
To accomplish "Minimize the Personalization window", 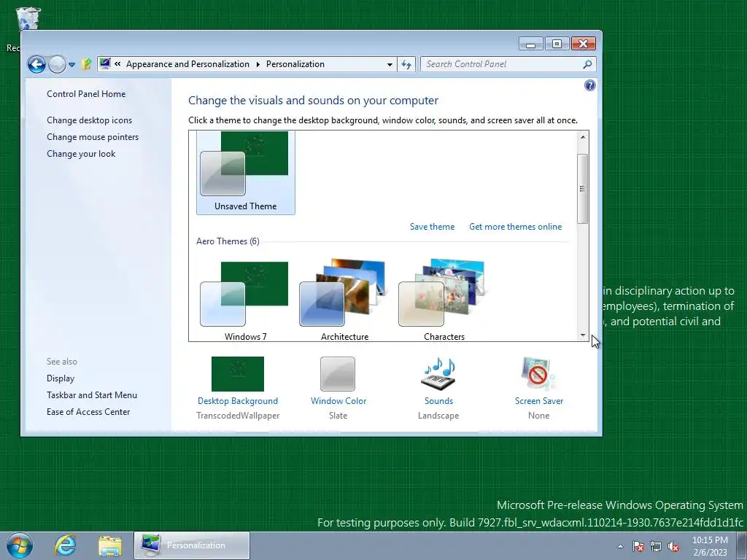I will click(531, 44).
